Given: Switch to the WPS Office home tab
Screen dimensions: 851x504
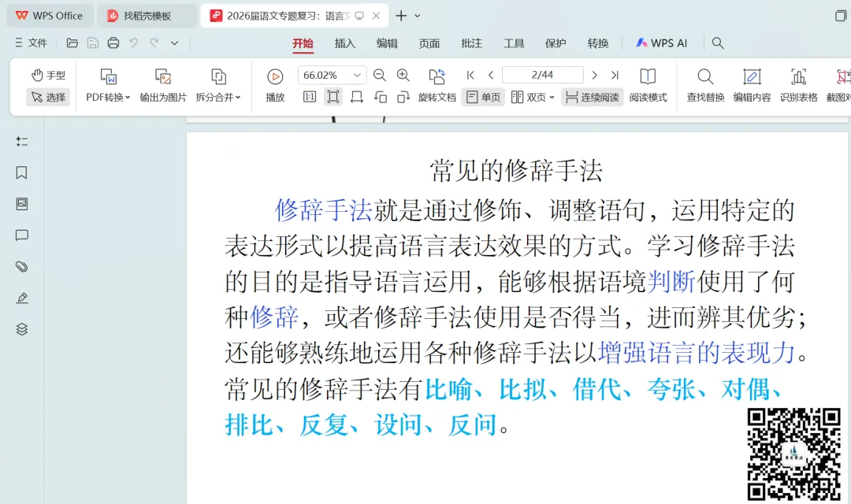Looking at the screenshot, I should tap(50, 16).
